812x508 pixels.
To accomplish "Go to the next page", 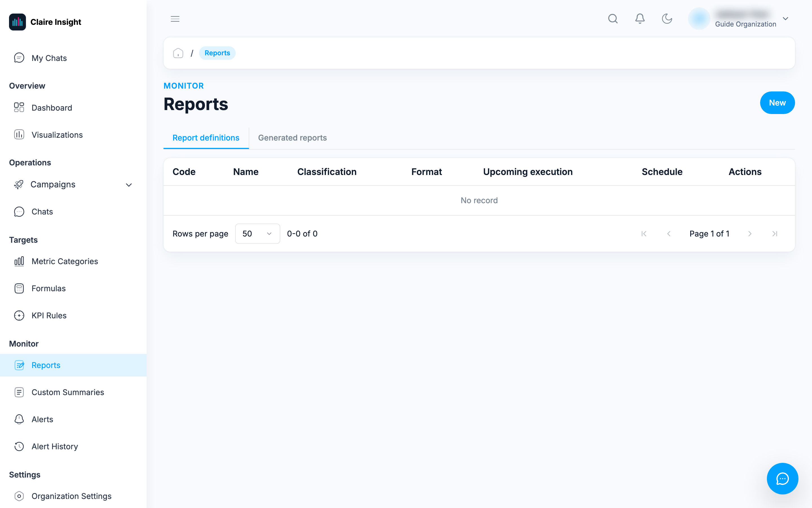I will pyautogui.click(x=750, y=233).
